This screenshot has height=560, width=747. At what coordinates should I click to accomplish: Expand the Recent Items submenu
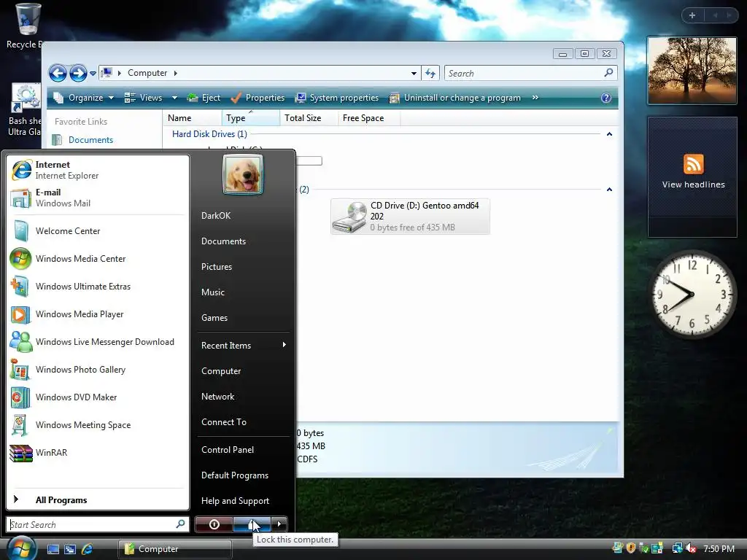[243, 345]
